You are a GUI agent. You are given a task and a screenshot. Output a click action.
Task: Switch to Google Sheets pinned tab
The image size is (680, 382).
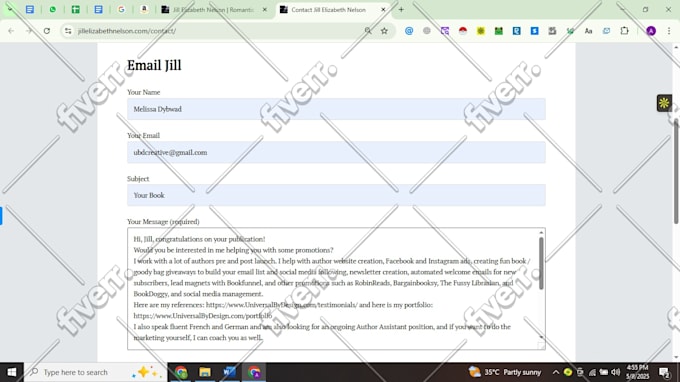[x=75, y=9]
